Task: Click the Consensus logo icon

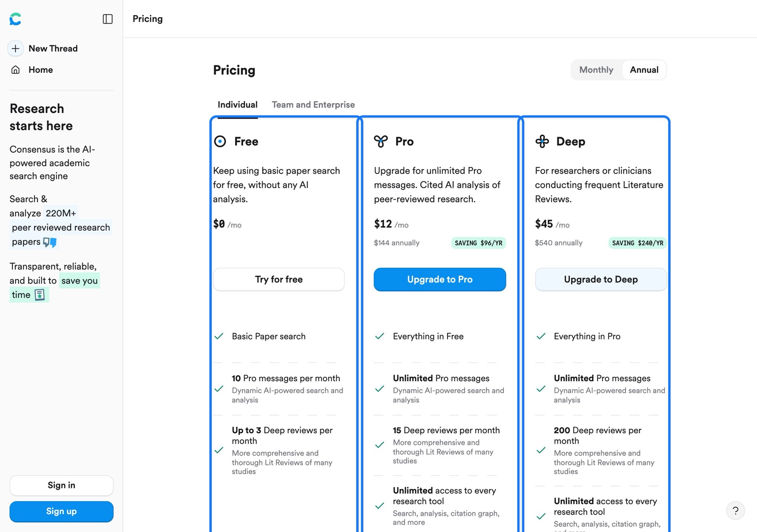Action: coord(15,19)
